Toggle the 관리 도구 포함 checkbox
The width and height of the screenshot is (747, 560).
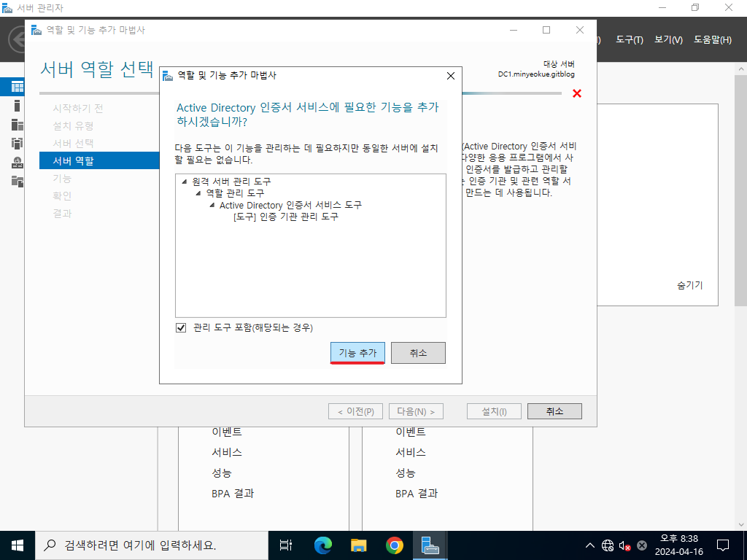pyautogui.click(x=181, y=327)
